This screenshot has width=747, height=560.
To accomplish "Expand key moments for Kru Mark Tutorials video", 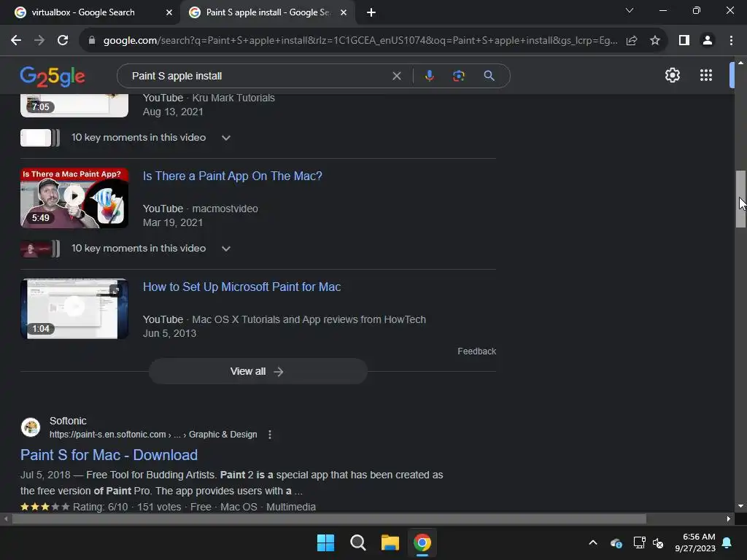I will point(226,138).
